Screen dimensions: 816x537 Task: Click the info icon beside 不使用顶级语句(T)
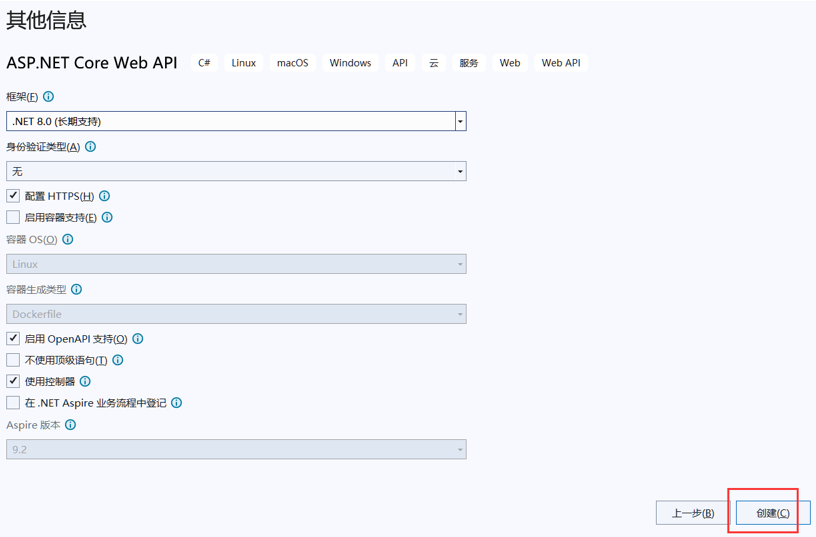pos(118,360)
